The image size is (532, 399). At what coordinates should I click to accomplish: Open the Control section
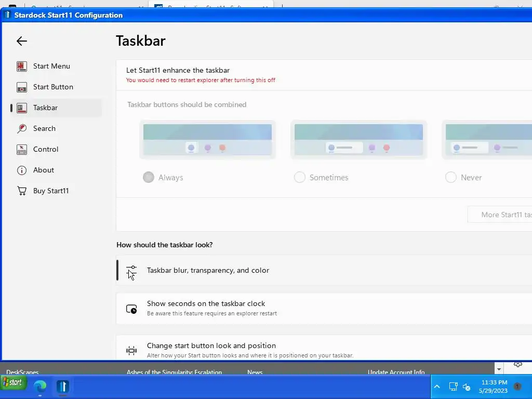(56, 149)
